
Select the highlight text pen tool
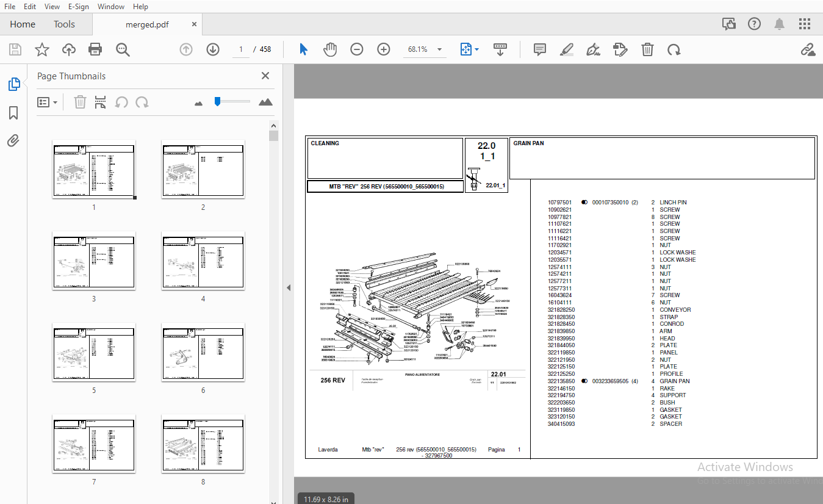click(x=567, y=49)
